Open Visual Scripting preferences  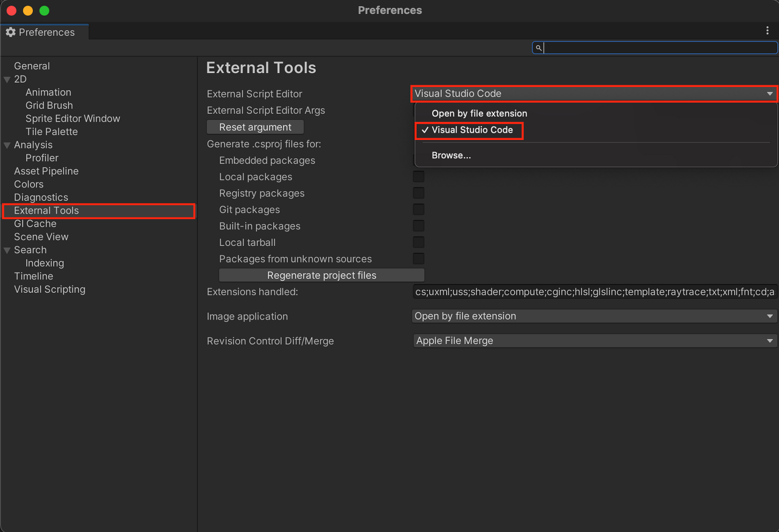tap(50, 289)
